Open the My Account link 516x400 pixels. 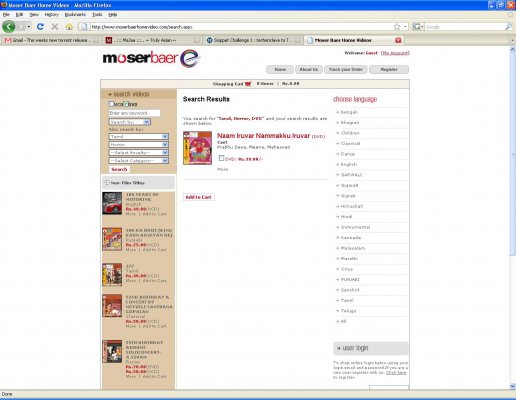(395, 53)
